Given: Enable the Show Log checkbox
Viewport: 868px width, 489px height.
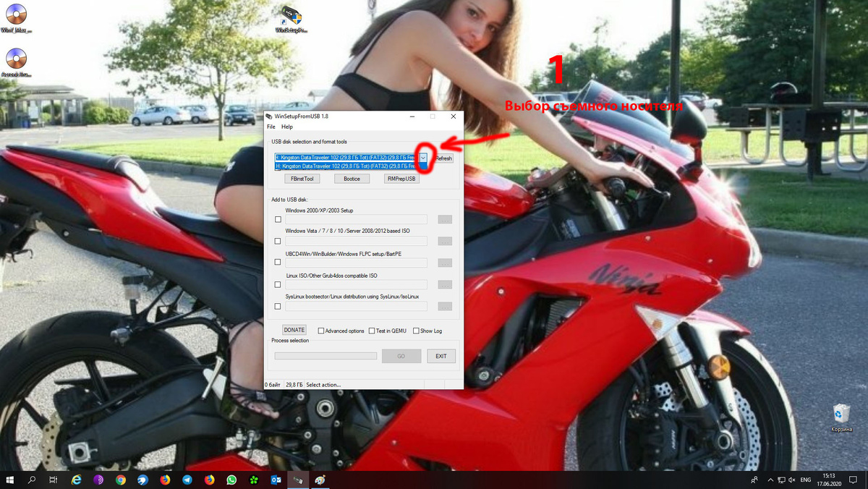Looking at the screenshot, I should 416,331.
